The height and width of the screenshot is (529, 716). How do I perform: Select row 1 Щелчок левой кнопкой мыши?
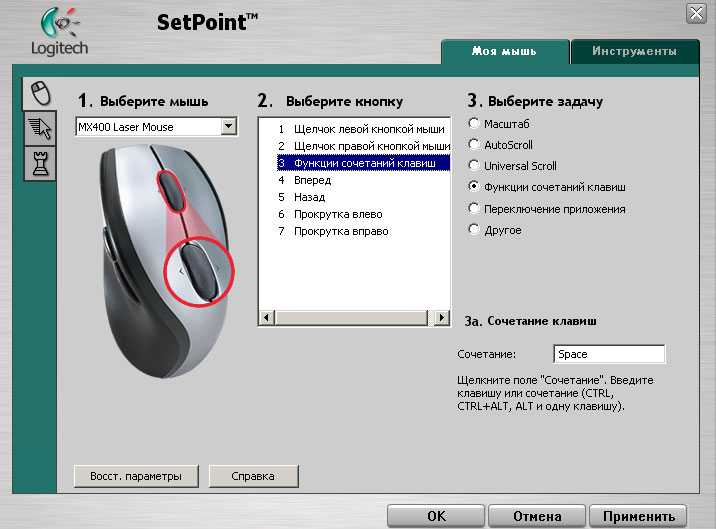(363, 129)
